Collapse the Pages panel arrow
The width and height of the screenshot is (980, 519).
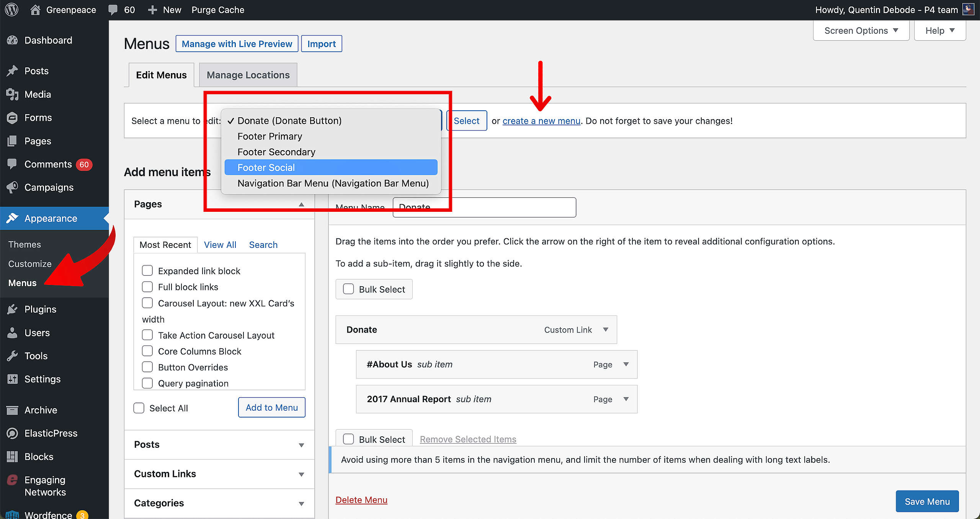click(x=302, y=204)
